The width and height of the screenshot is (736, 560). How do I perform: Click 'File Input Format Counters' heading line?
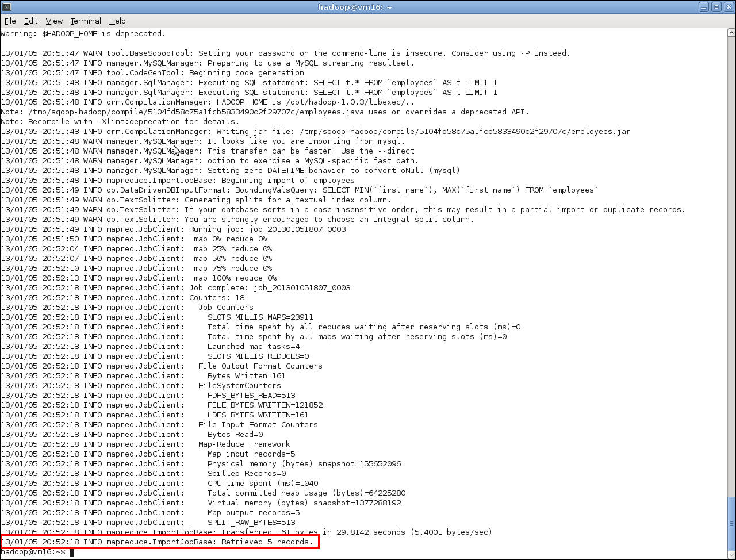[159, 425]
